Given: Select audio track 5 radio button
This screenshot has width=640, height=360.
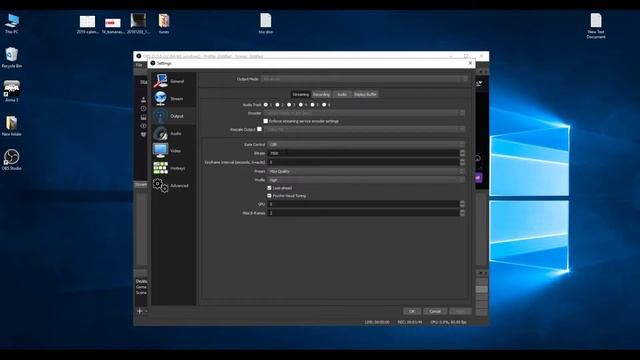Looking at the screenshot, I should (x=313, y=105).
